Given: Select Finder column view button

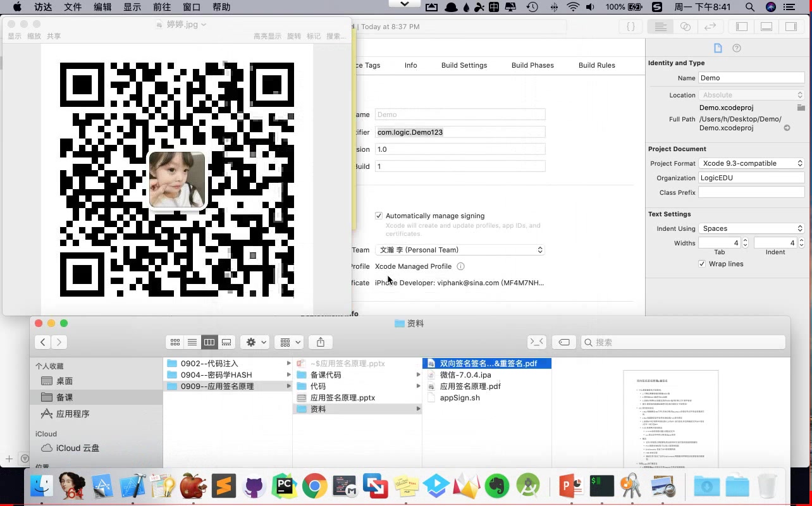Looking at the screenshot, I should pyautogui.click(x=209, y=342).
